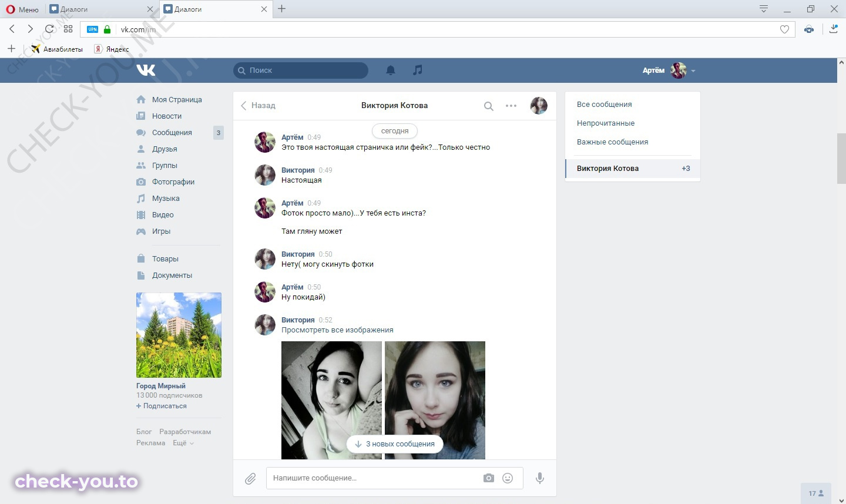Add new bookmark with plus icon

(11, 49)
